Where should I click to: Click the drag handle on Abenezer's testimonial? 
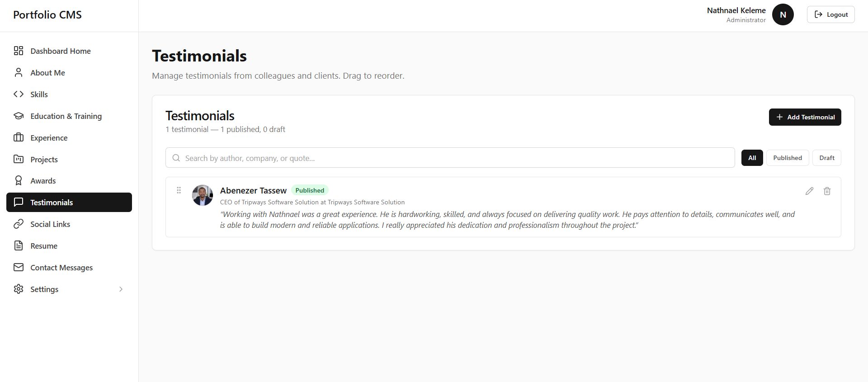point(179,190)
